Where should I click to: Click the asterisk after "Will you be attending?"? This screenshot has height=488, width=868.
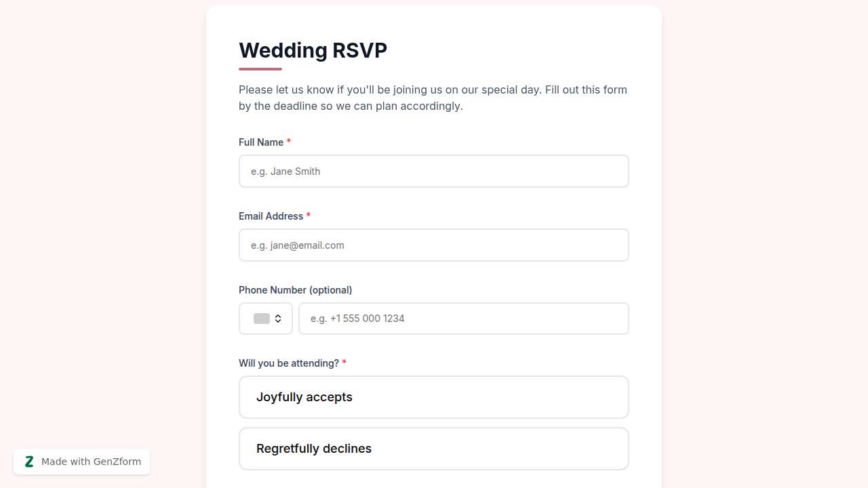click(344, 363)
